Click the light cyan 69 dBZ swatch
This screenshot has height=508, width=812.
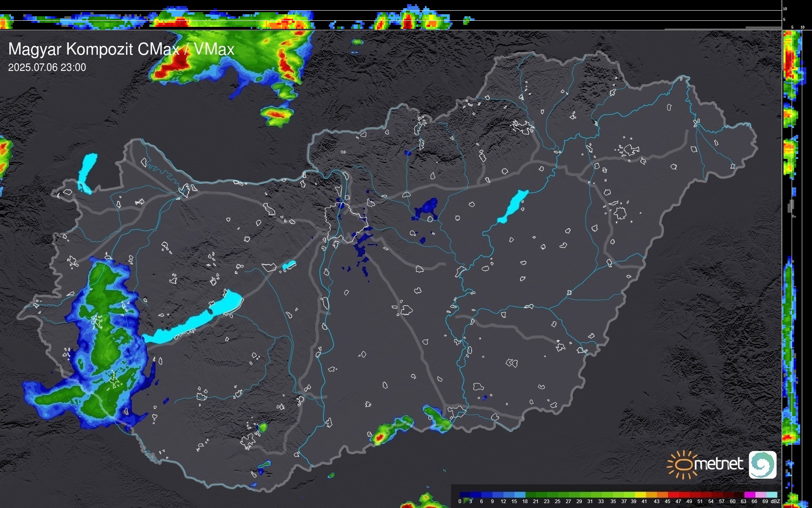pyautogui.click(x=771, y=495)
